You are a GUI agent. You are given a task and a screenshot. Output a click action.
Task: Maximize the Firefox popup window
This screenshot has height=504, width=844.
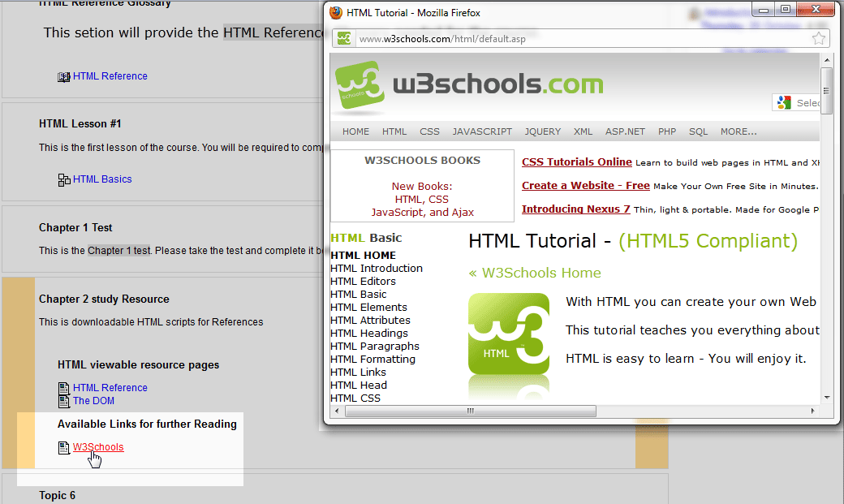click(x=786, y=9)
